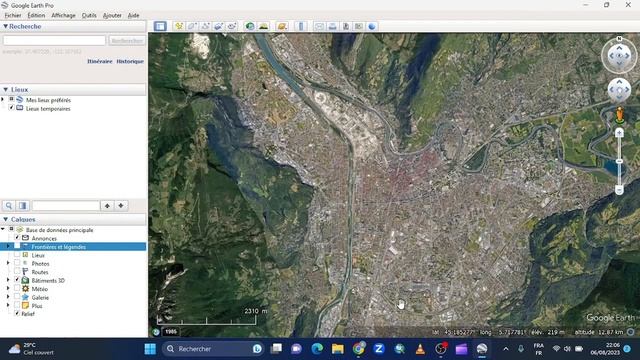Add a new placemark pushpin
Image resolution: width=640 pixels, height=360 pixels.
178,26
